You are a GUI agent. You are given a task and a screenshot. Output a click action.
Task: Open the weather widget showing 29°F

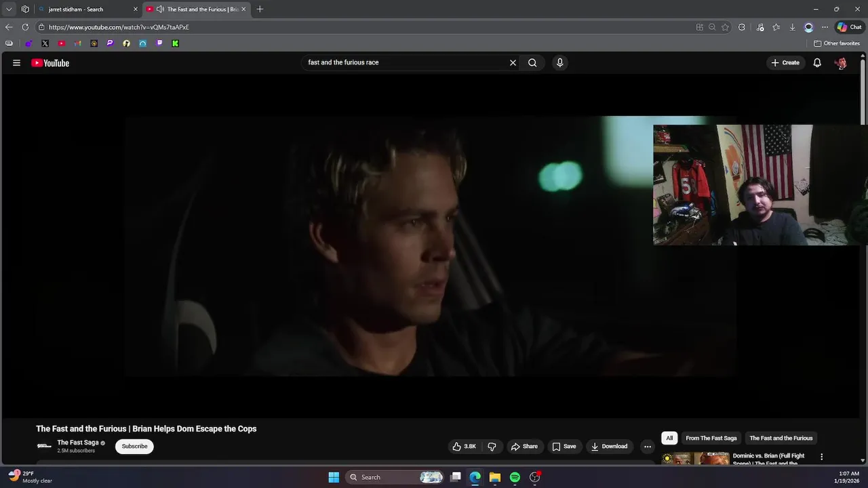tap(31, 477)
